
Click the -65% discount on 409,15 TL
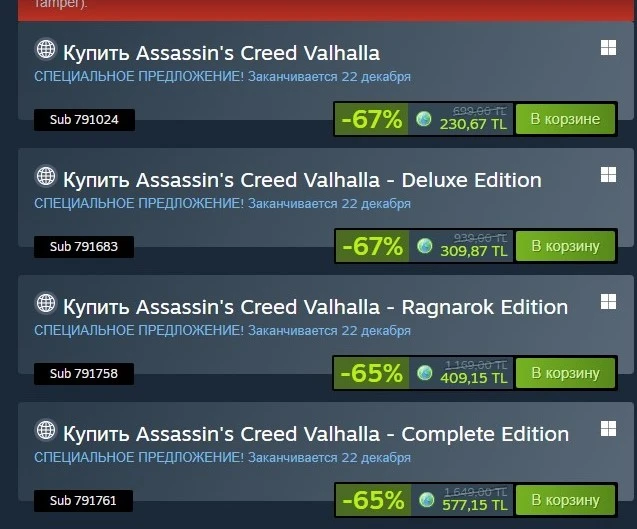tap(371, 373)
